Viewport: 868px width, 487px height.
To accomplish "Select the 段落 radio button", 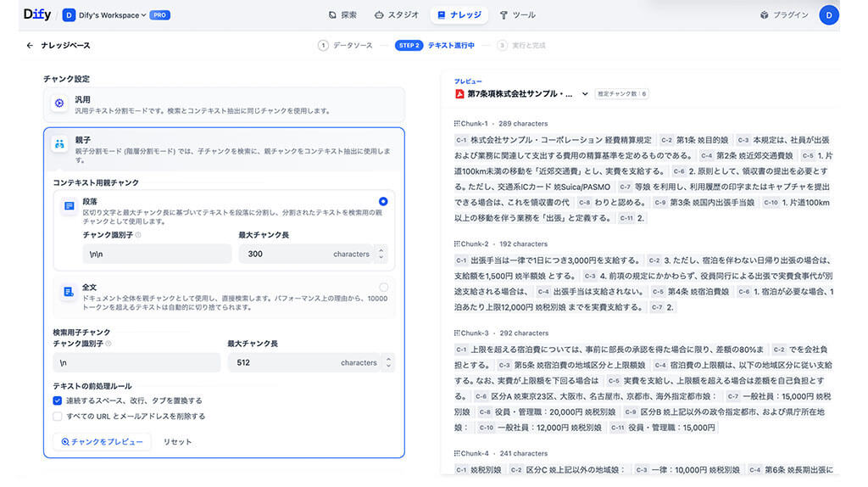I will click(x=383, y=201).
